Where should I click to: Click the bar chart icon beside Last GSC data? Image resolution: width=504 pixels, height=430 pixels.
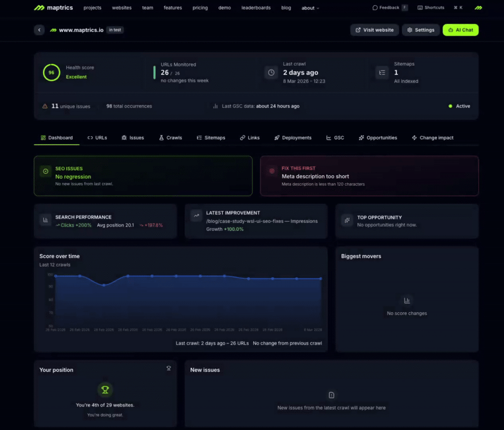point(216,106)
